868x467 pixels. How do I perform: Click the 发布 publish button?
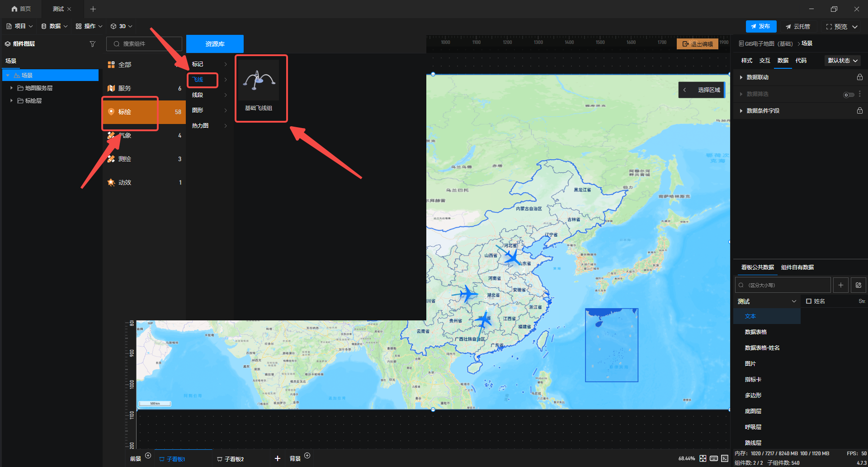pos(761,26)
